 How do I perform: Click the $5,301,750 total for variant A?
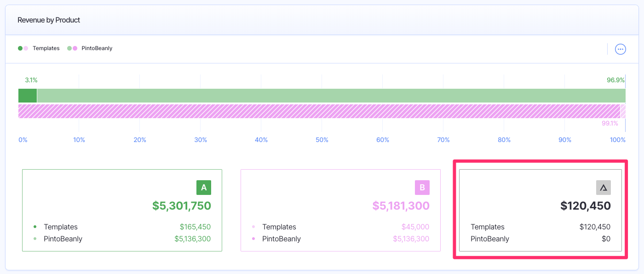(x=181, y=205)
